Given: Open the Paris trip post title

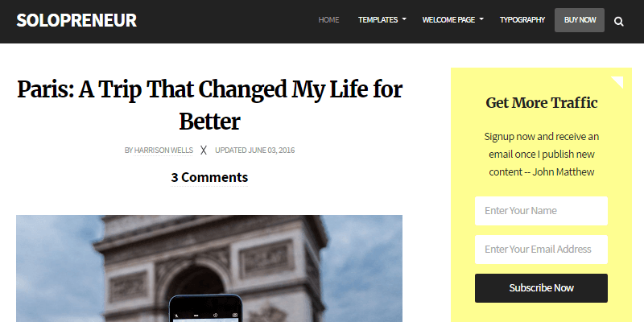Looking at the screenshot, I should point(209,105).
